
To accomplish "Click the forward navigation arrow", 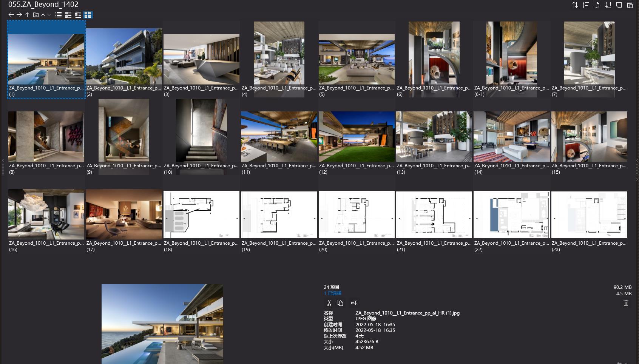I will click(x=19, y=15).
